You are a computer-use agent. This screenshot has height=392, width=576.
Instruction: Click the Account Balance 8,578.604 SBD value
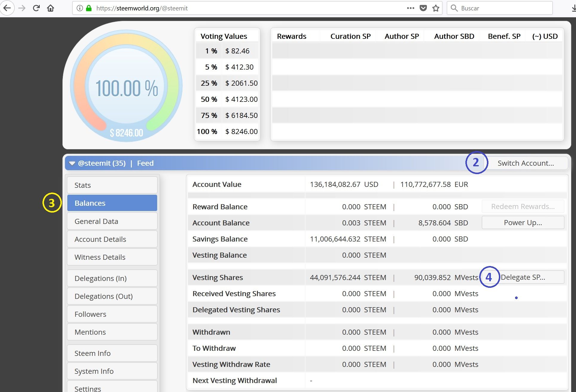click(443, 223)
